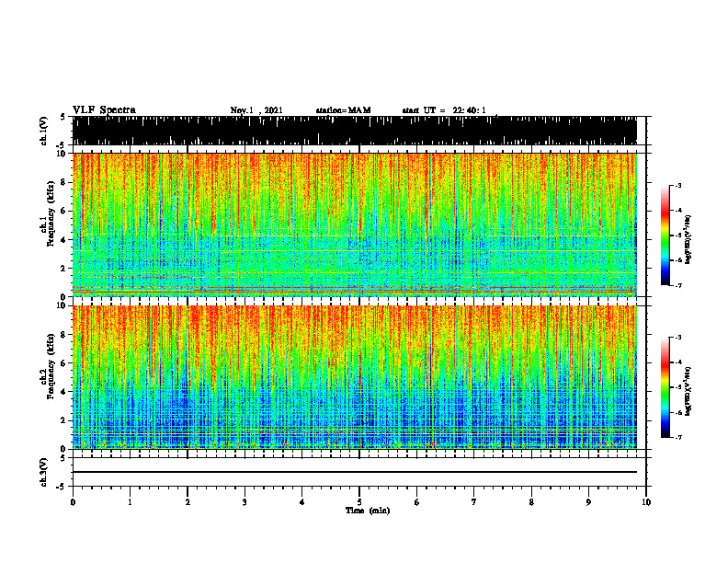The image size is (728, 563).
Task: Click time axis tick label "6"
Action: (417, 502)
